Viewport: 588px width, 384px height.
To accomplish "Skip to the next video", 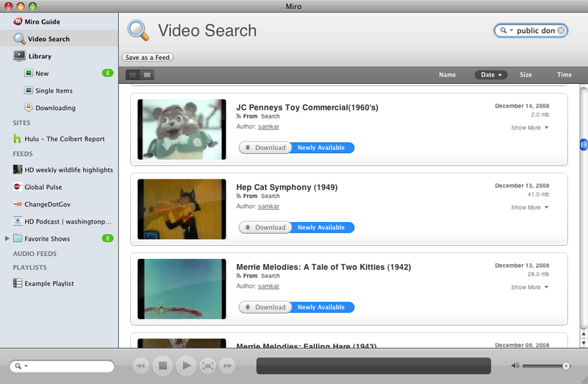I will 227,366.
